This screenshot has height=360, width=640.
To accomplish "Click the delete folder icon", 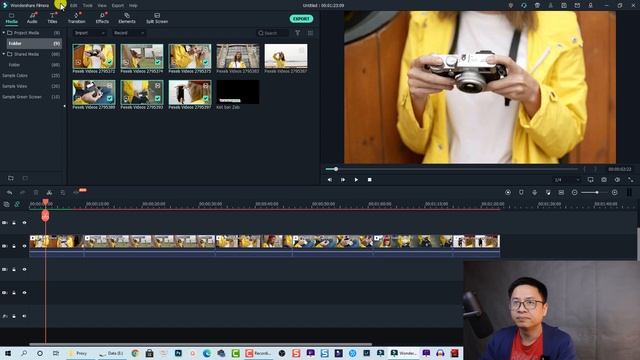I will coord(25,178).
